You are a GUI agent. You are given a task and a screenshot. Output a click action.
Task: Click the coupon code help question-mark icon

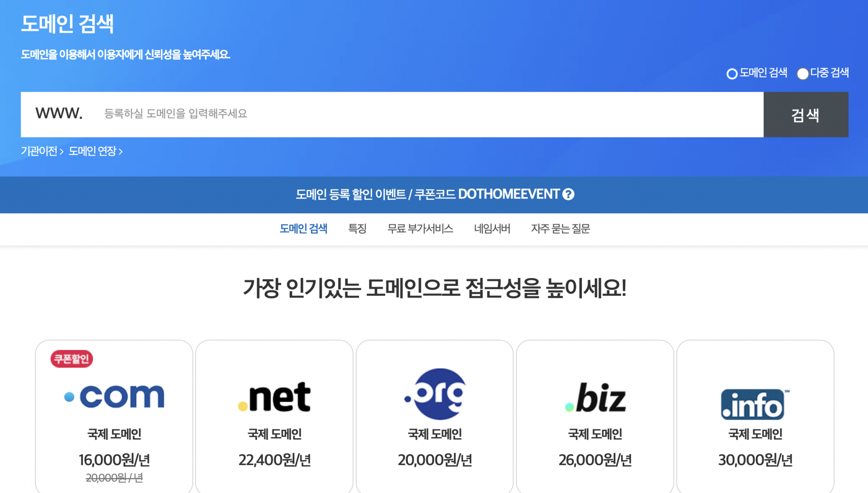click(x=568, y=194)
